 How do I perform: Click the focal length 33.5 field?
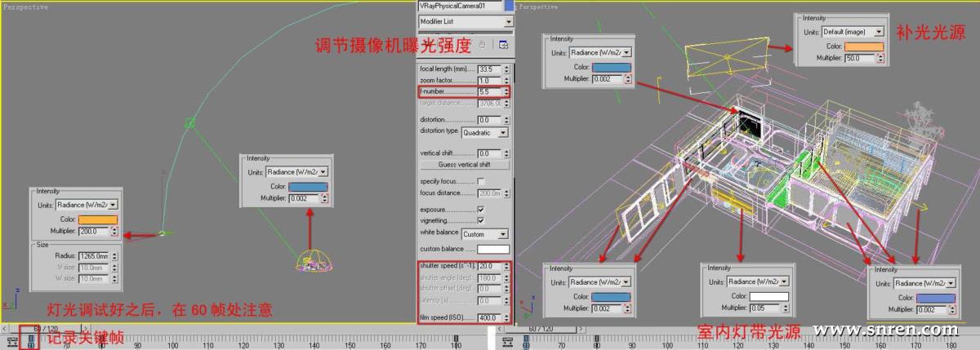click(x=489, y=69)
